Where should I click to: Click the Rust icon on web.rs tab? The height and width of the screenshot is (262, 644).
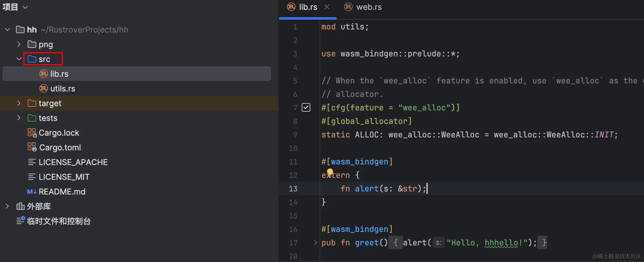pos(348,7)
